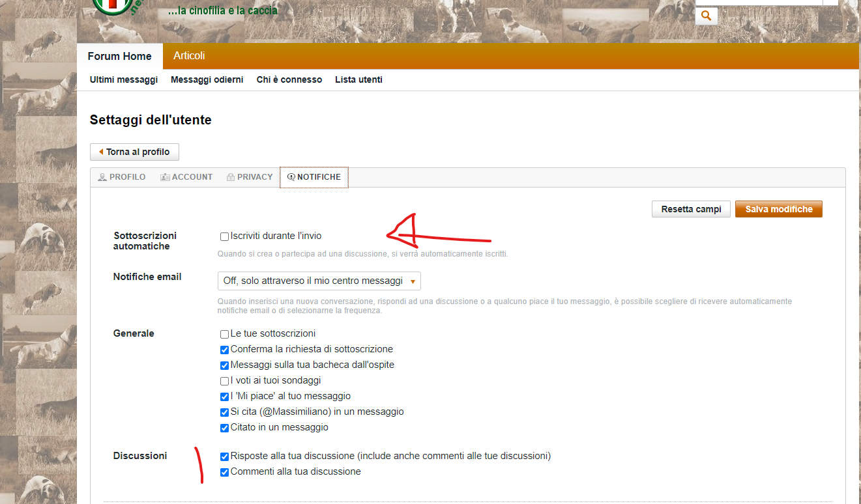Screen dimensions: 861x504
Task: Switch to the ACCOUNT tab
Action: (186, 177)
